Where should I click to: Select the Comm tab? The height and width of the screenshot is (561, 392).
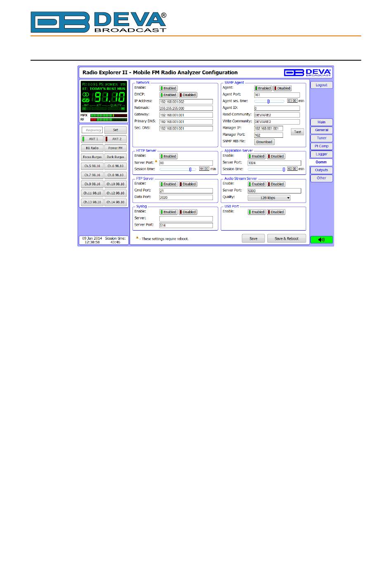pyautogui.click(x=321, y=162)
